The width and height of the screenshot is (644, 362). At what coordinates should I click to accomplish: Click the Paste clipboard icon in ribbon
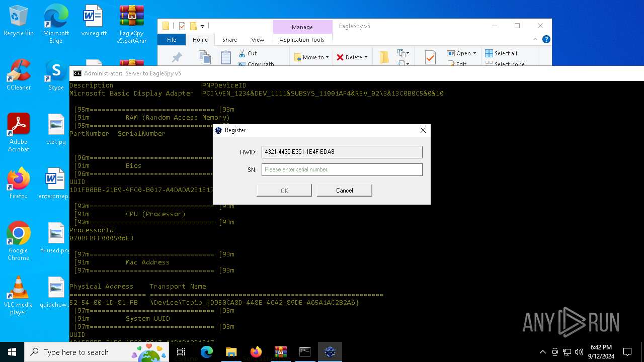pos(226,57)
